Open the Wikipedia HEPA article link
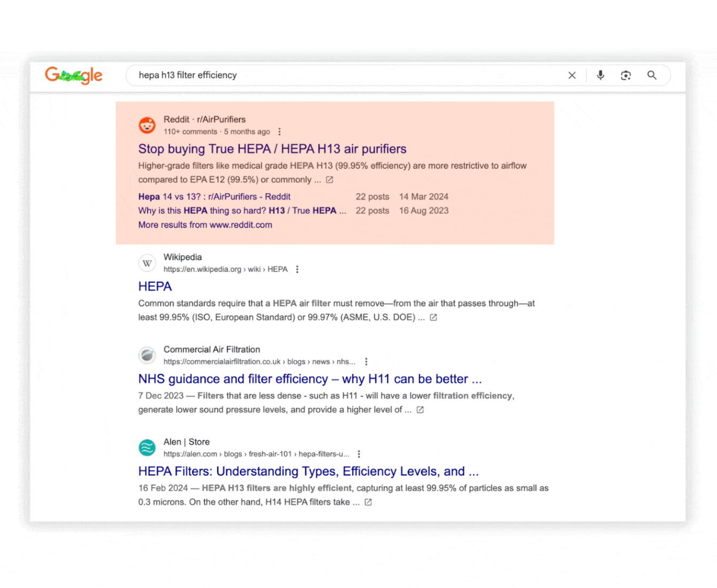 point(155,287)
